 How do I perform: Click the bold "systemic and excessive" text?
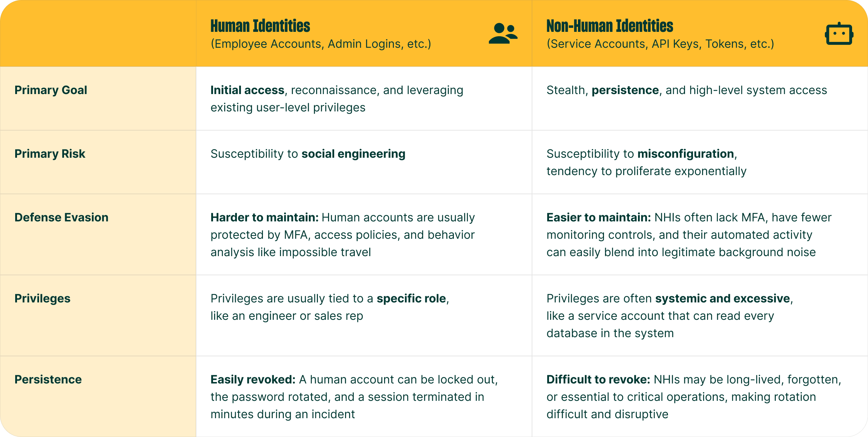click(722, 298)
